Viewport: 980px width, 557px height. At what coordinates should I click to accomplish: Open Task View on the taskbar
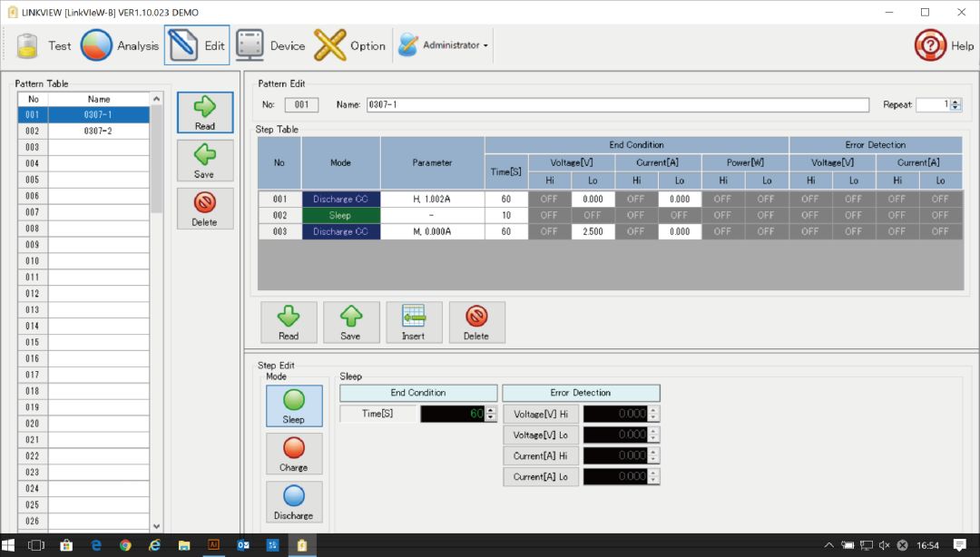[x=36, y=546]
